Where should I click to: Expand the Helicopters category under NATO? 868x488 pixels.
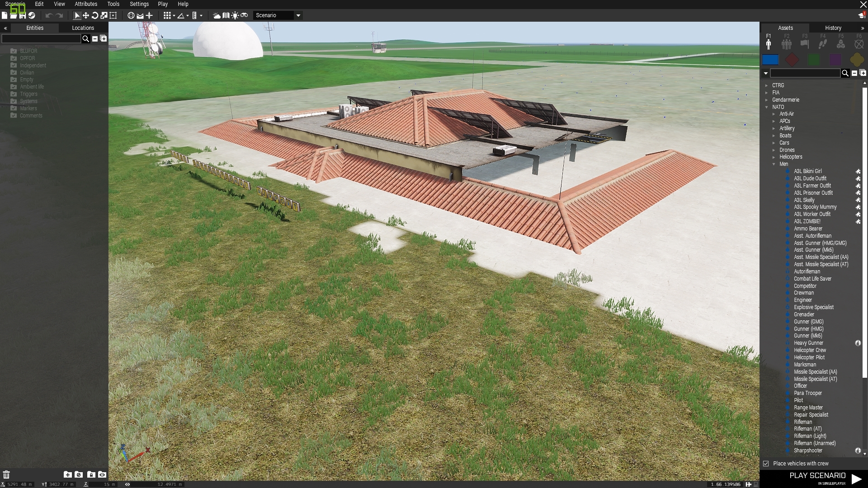point(774,157)
